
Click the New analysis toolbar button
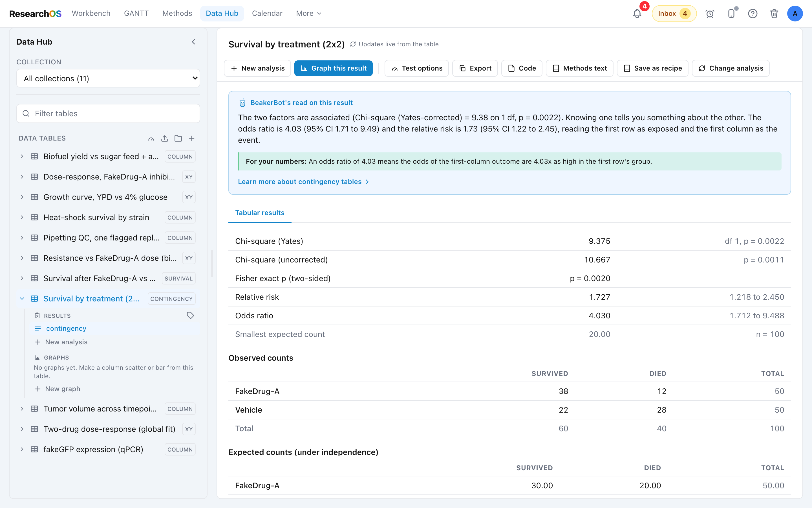(257, 68)
